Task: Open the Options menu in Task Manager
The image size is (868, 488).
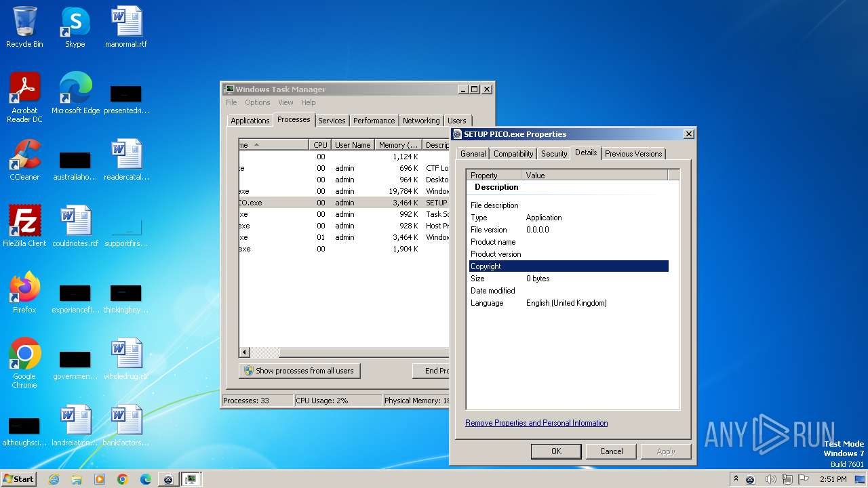Action: [x=258, y=102]
